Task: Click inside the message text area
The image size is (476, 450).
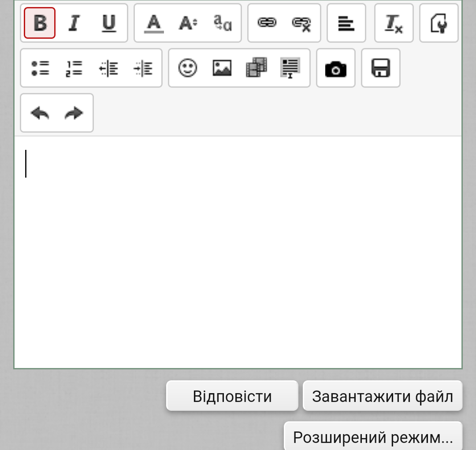Action: [x=238, y=252]
